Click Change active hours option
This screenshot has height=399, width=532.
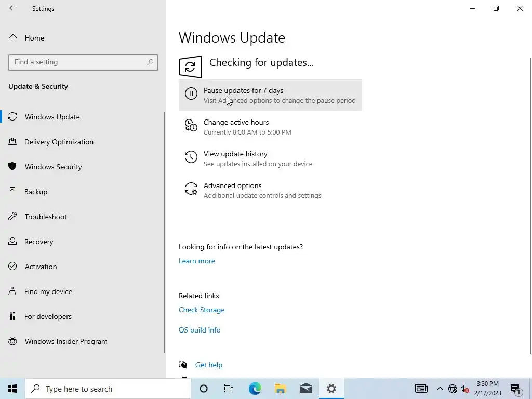pos(270,127)
